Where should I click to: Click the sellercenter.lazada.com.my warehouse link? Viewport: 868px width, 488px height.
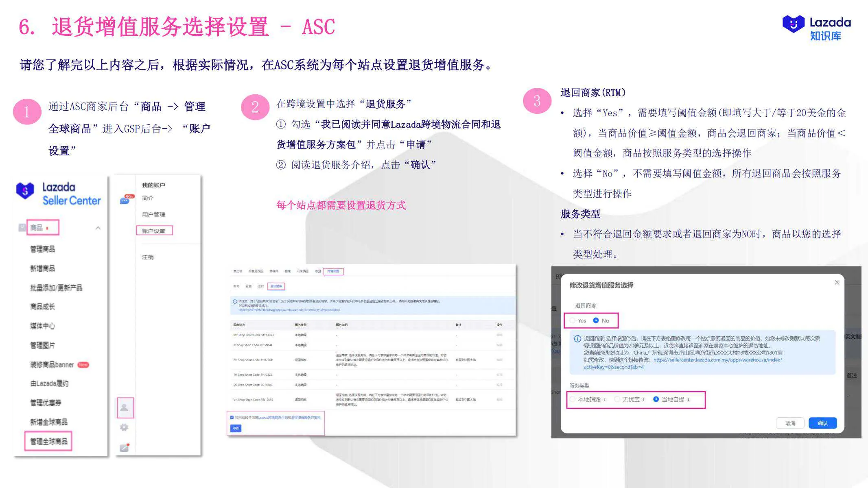(x=717, y=360)
